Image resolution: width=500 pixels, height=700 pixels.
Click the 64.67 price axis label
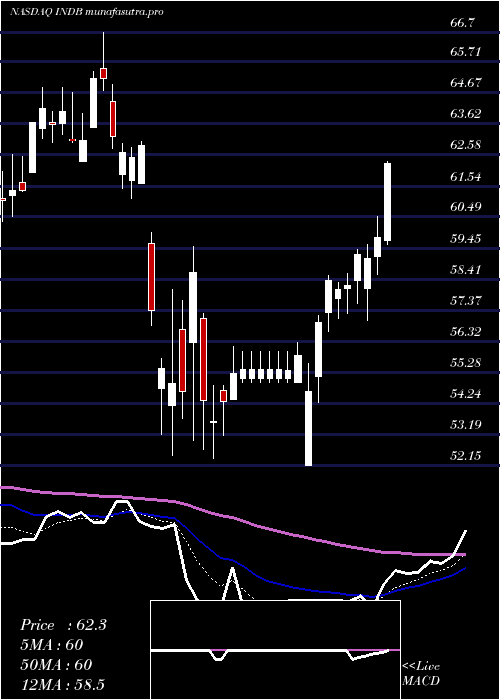[x=466, y=83]
